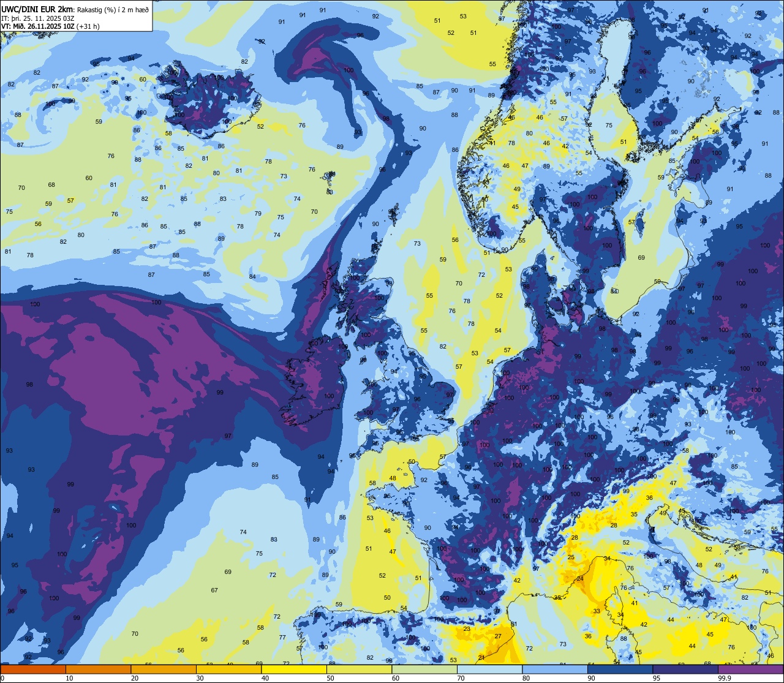Viewport: 784px width, 683px height.
Task: Click the legend label '60'
Action: [x=395, y=678]
